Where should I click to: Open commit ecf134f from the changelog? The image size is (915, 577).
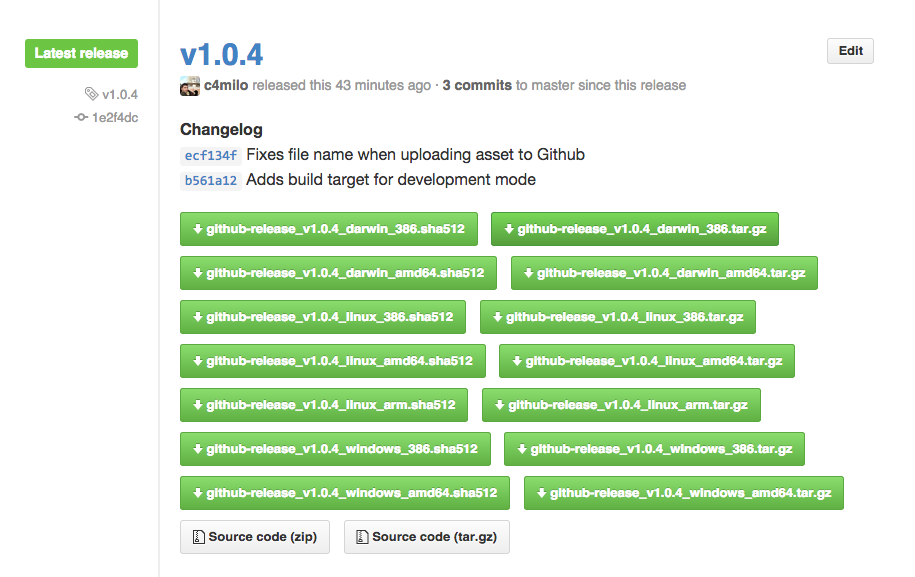(210, 155)
